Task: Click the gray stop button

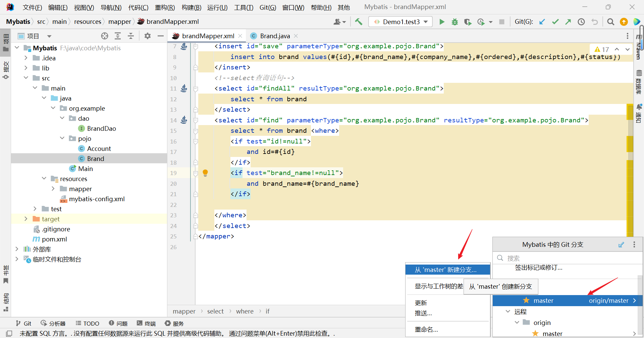Action: pos(502,22)
